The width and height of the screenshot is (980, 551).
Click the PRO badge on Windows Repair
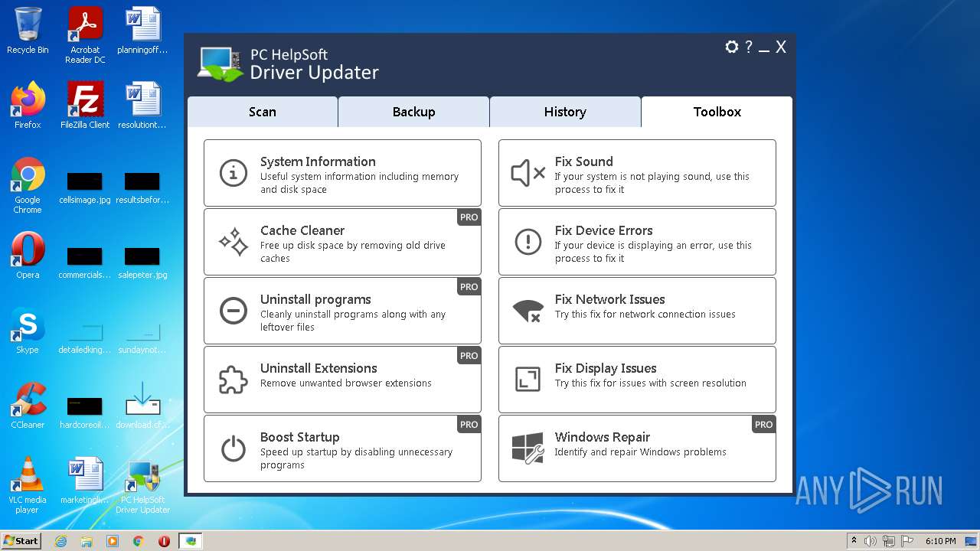point(763,424)
